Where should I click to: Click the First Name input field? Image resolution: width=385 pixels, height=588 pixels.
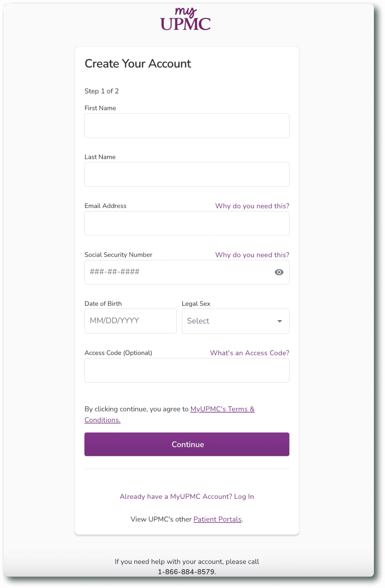[187, 125]
